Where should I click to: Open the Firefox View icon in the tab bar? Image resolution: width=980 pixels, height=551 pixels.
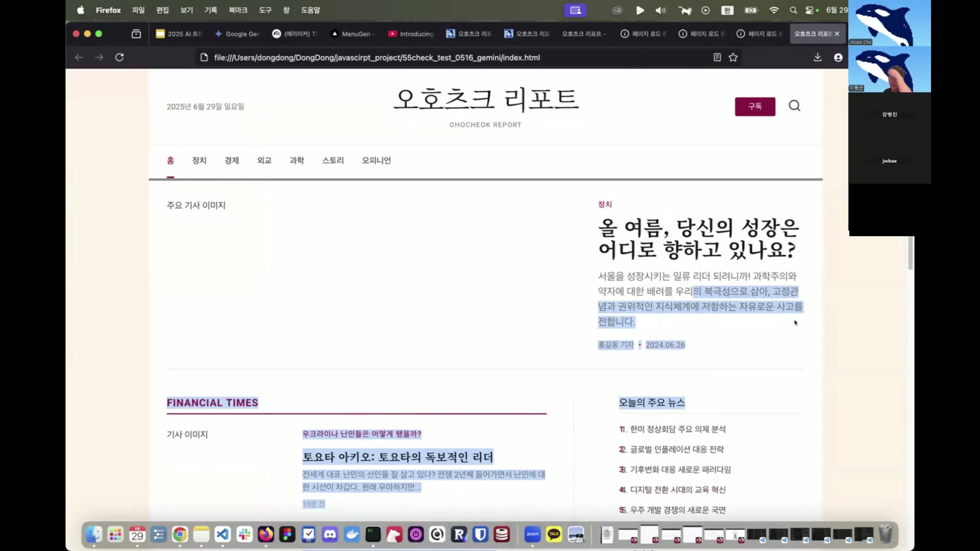[x=136, y=34]
